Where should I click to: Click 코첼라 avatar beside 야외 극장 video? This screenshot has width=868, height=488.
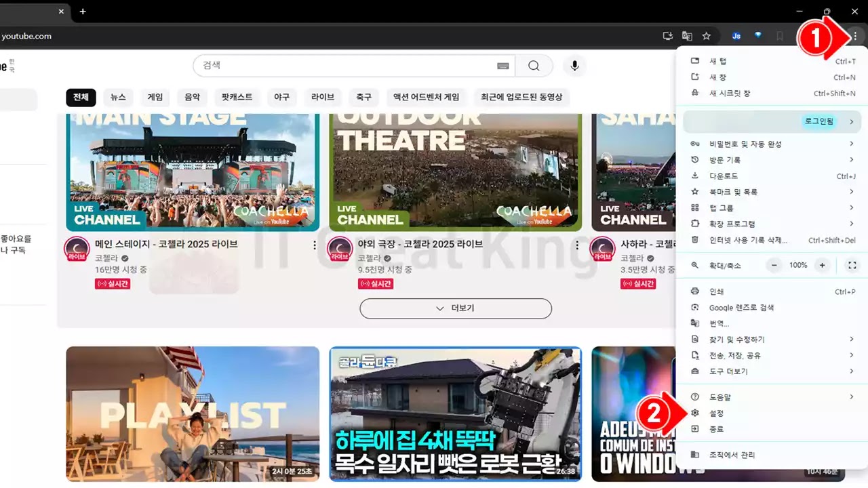point(340,249)
